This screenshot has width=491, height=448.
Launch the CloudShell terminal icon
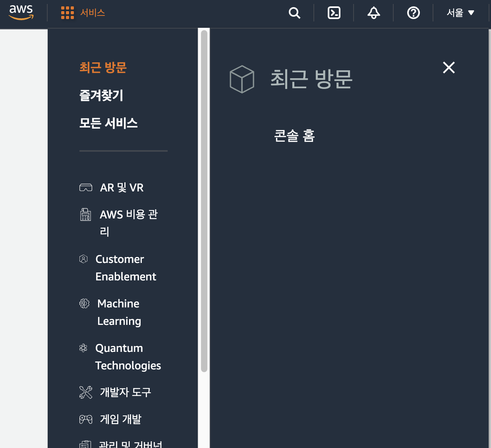point(334,13)
